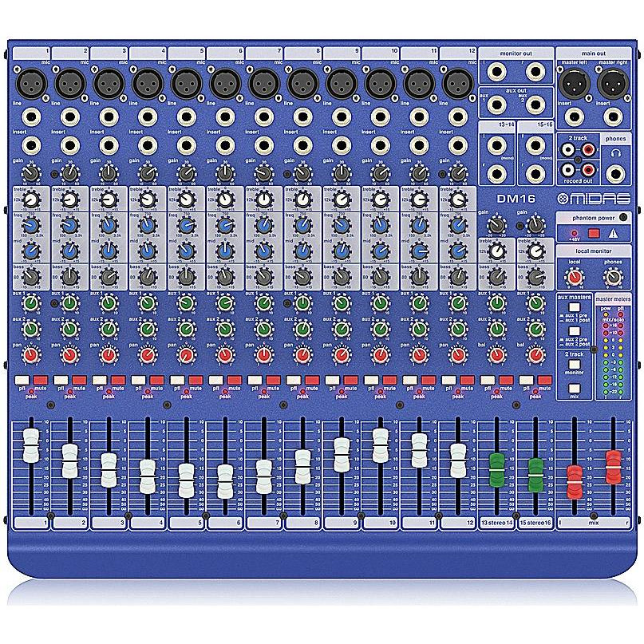
Task: Click the main out label
Action: click(x=594, y=53)
